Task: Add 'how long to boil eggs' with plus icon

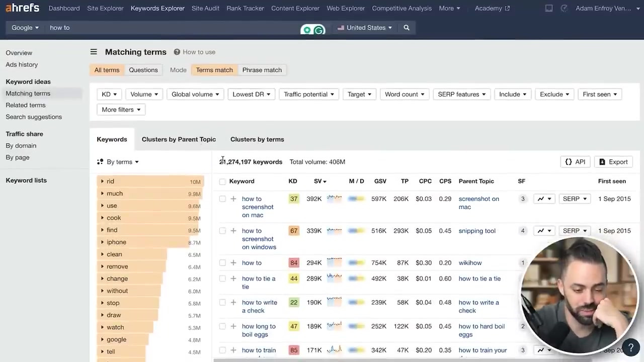Action: tap(233, 326)
